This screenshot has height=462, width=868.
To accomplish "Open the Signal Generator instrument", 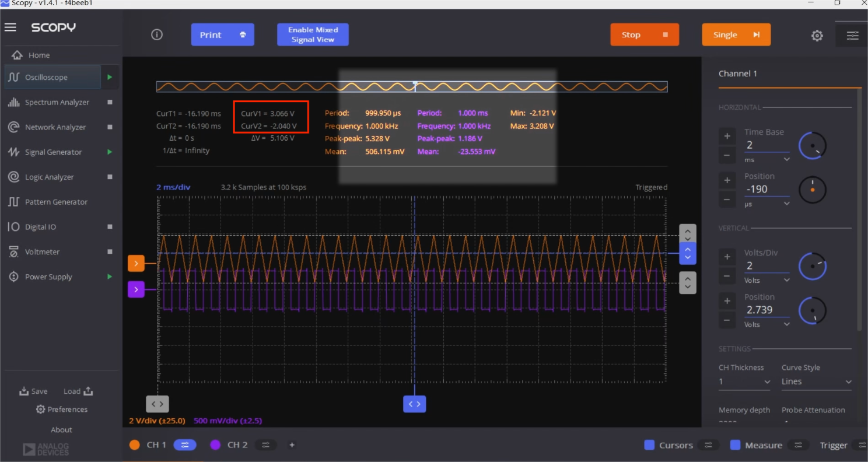I will click(x=52, y=152).
